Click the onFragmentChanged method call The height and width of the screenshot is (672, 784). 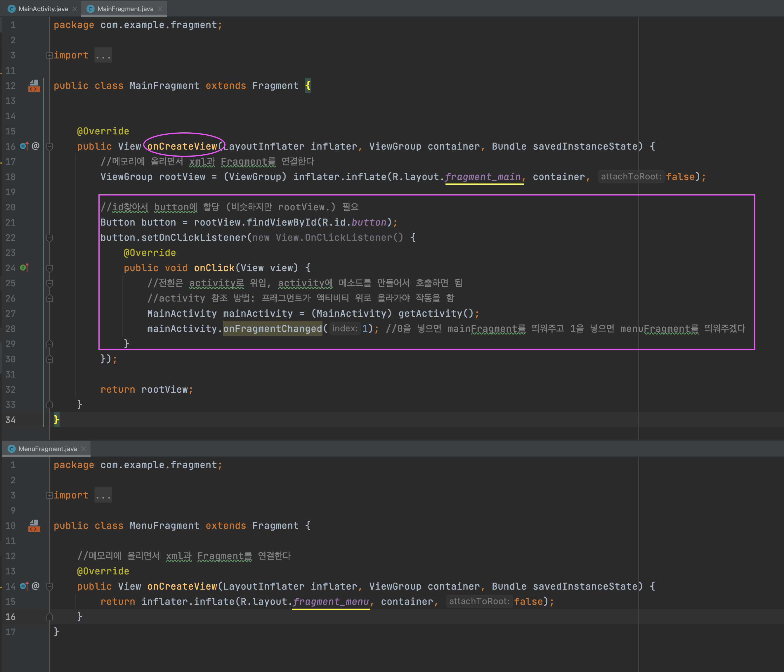click(x=272, y=329)
